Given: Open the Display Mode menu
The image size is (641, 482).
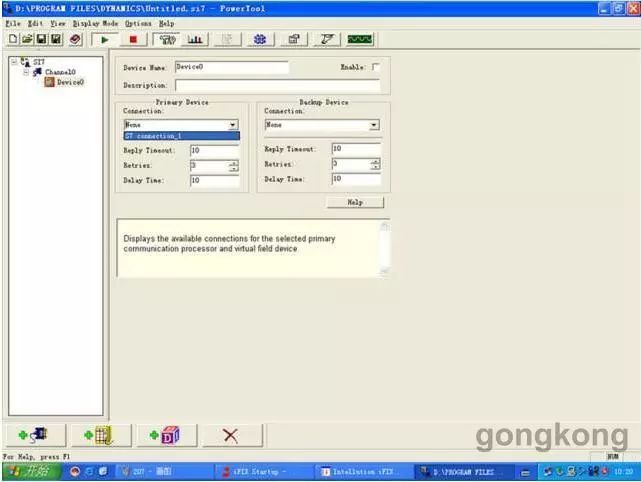Looking at the screenshot, I should 96,22.
